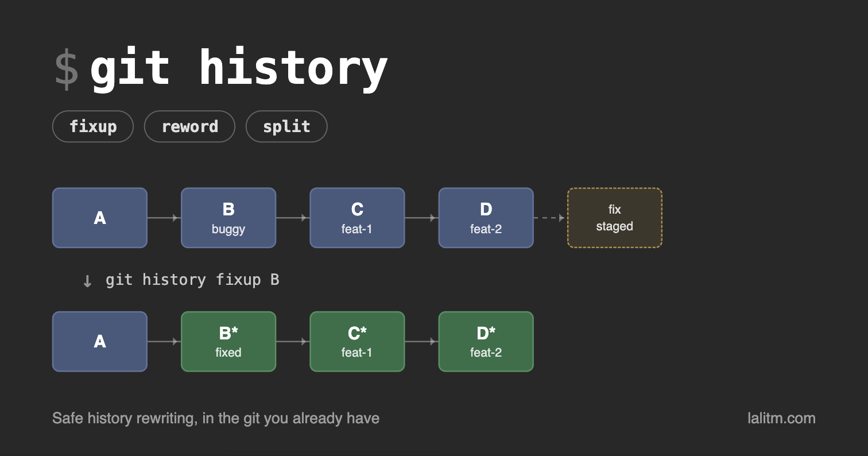The width and height of the screenshot is (868, 456).
Task: Click arrow between top A and B
Action: (164, 218)
